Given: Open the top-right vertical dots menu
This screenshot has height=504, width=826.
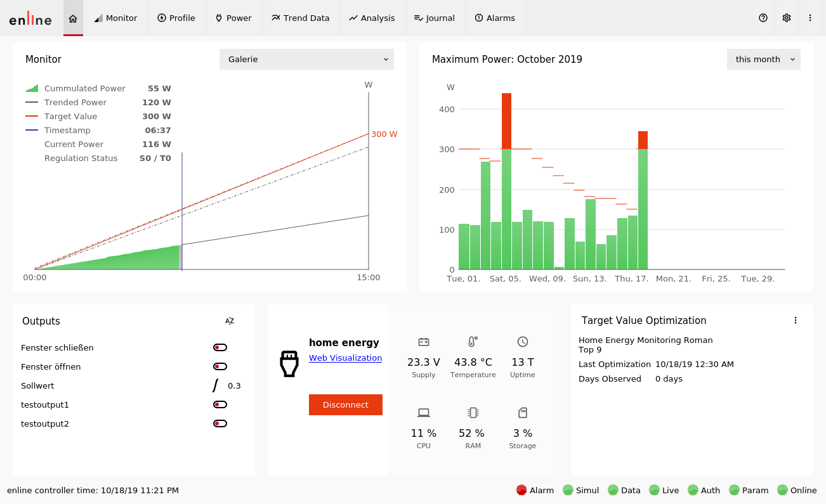Looking at the screenshot, I should pos(810,18).
